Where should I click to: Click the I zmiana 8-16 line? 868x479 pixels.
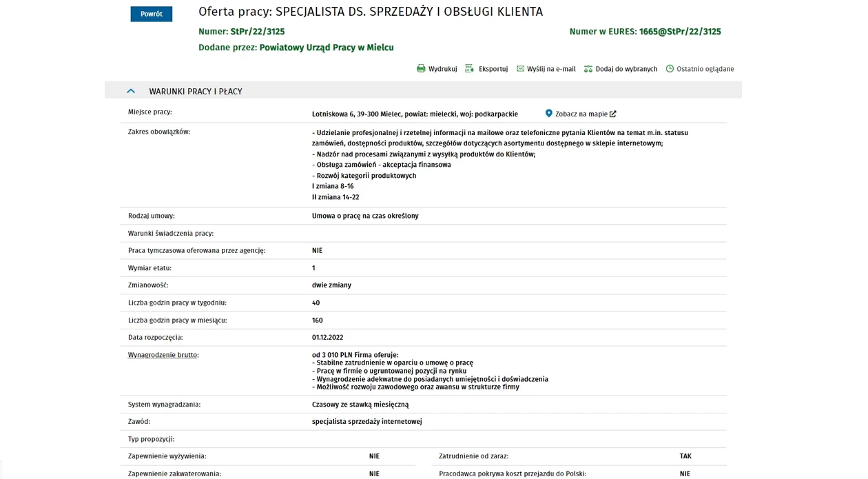pyautogui.click(x=333, y=187)
